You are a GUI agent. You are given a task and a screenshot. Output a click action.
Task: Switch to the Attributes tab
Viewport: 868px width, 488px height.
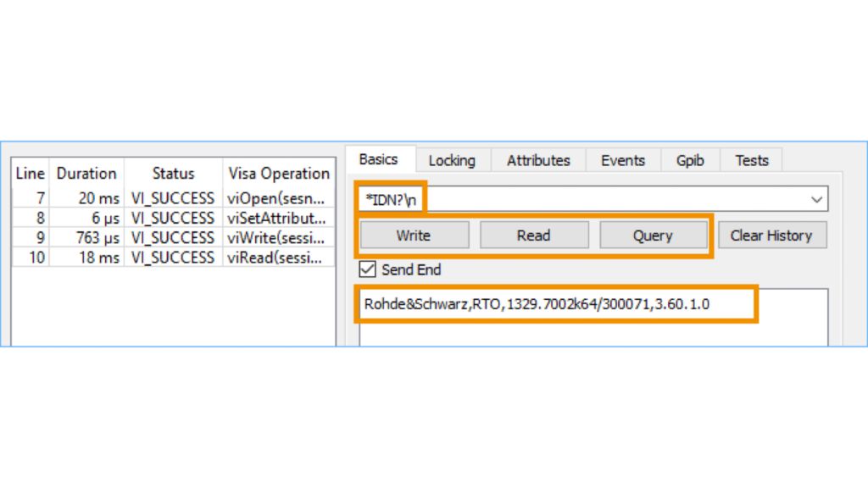coord(538,160)
